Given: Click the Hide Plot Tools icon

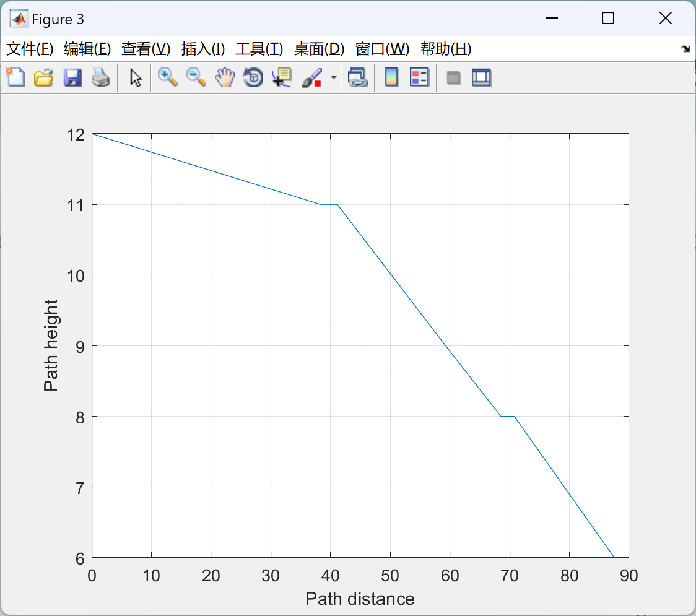Looking at the screenshot, I should (453, 78).
